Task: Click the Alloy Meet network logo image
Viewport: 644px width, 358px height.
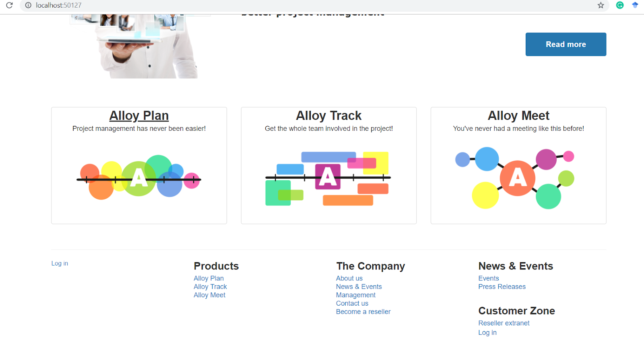Action: point(518,178)
